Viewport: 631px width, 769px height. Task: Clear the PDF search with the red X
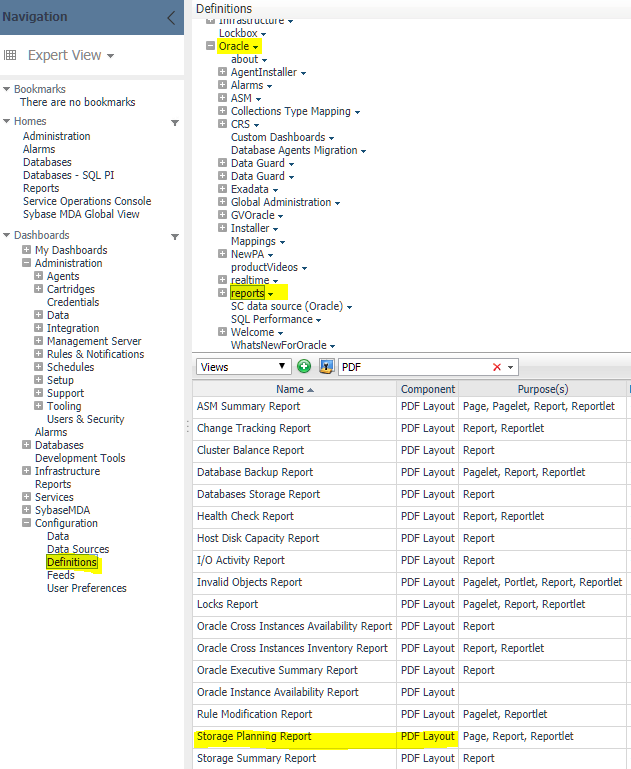497,367
